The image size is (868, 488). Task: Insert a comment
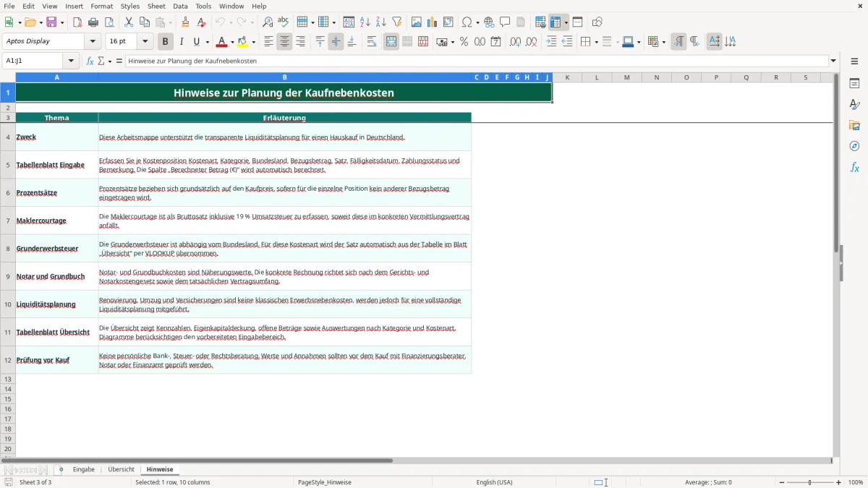(x=505, y=22)
